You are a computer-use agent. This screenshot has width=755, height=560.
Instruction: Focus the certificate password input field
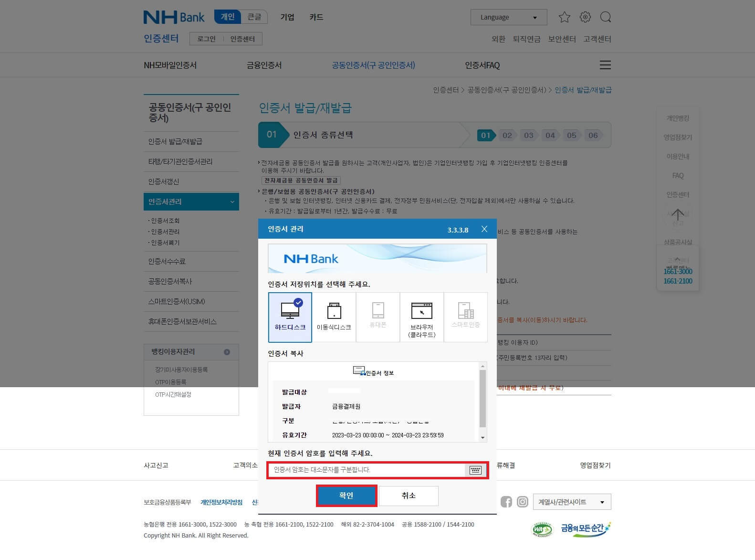pyautogui.click(x=366, y=470)
